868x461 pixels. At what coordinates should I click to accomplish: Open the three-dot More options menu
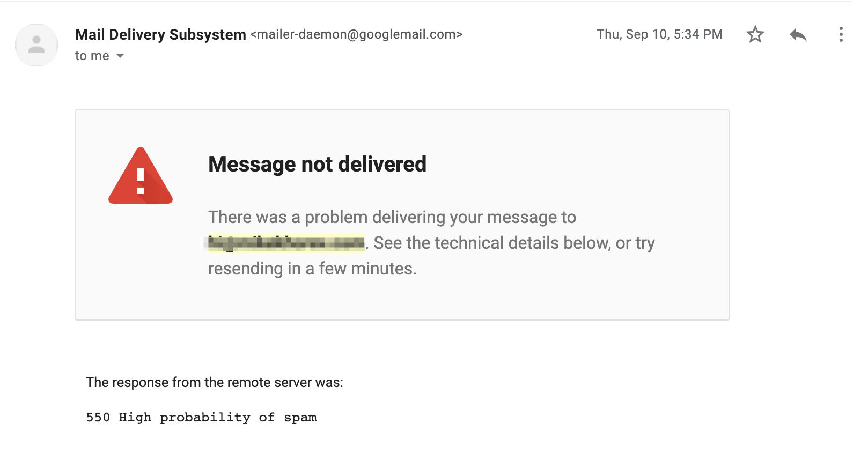(841, 34)
